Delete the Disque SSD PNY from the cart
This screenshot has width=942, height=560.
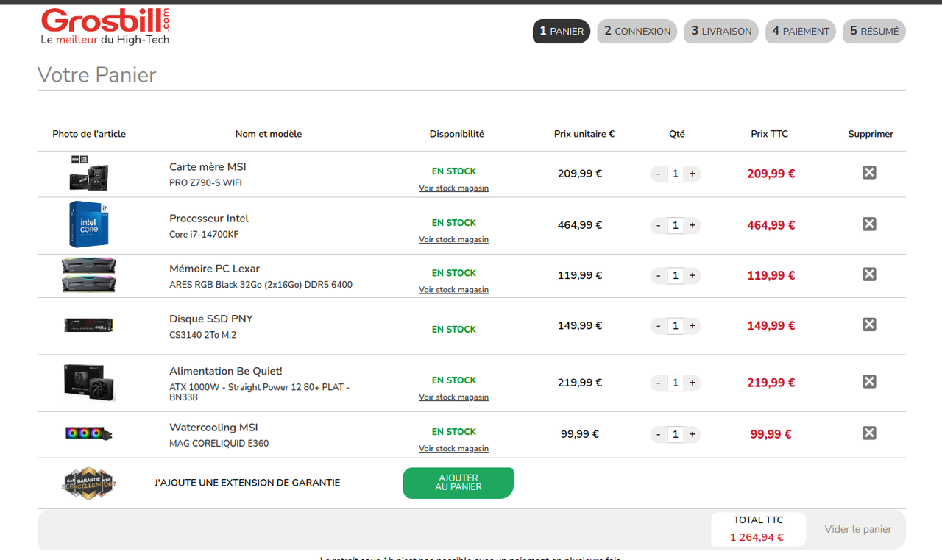click(869, 324)
